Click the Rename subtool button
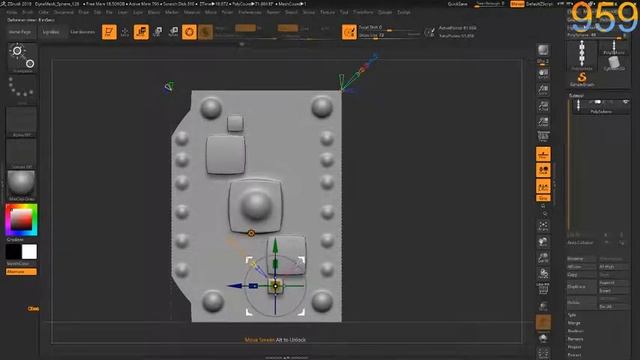This screenshot has height=360, width=640. [x=581, y=259]
